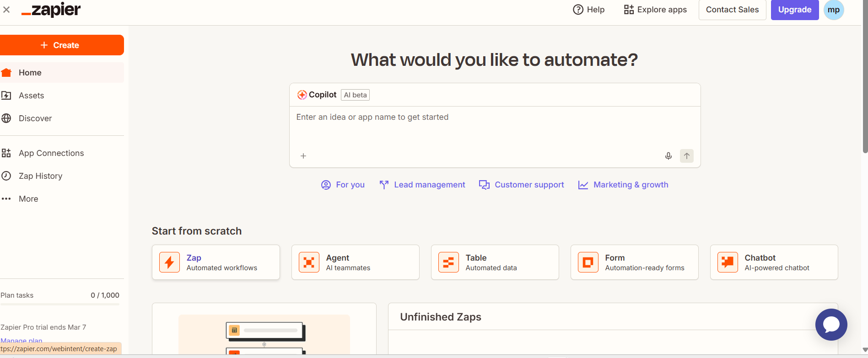This screenshot has height=358, width=868.
Task: Click the plus attachment icon in Copilot
Action: [x=303, y=156]
